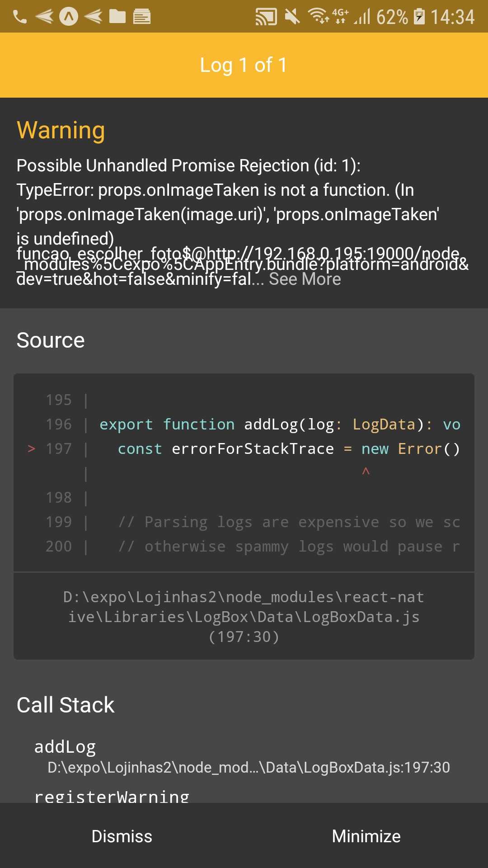
Task: Tap the Source section heading
Action: 51,340
